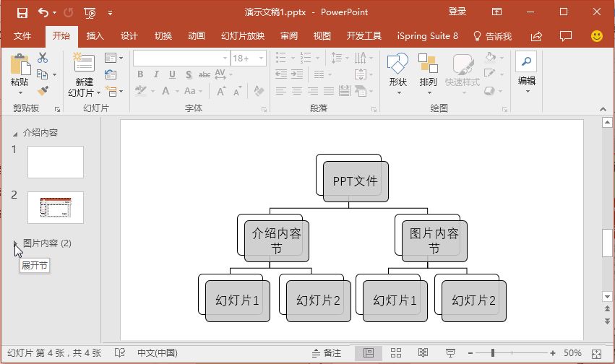Click the 登录 sign-in link
This screenshot has width=615, height=364.
pyautogui.click(x=457, y=12)
